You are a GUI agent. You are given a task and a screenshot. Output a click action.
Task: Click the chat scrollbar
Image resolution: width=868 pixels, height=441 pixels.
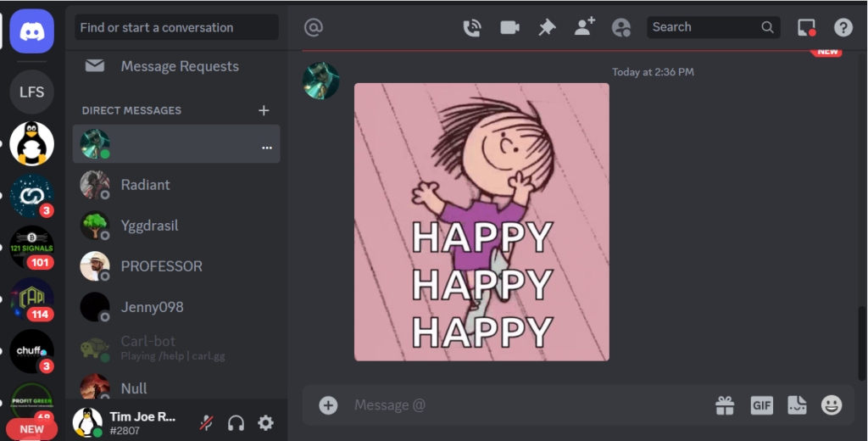[x=861, y=343]
